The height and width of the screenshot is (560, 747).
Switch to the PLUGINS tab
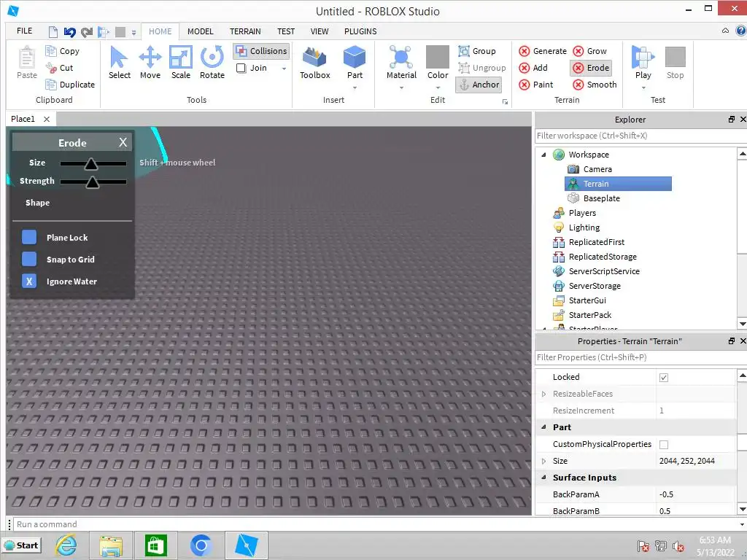click(360, 31)
